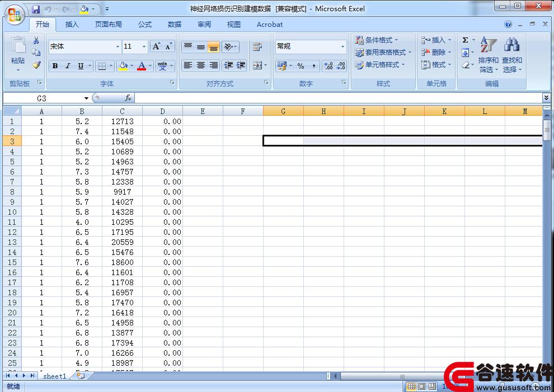Click the Office button logo
This screenshot has width=554, height=392.
(14, 15)
